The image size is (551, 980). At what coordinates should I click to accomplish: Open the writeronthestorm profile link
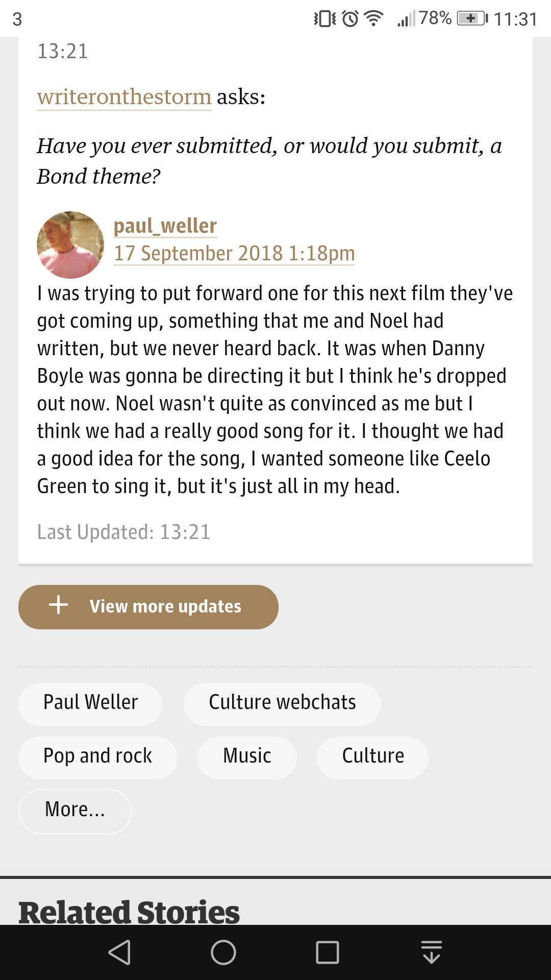click(x=124, y=97)
